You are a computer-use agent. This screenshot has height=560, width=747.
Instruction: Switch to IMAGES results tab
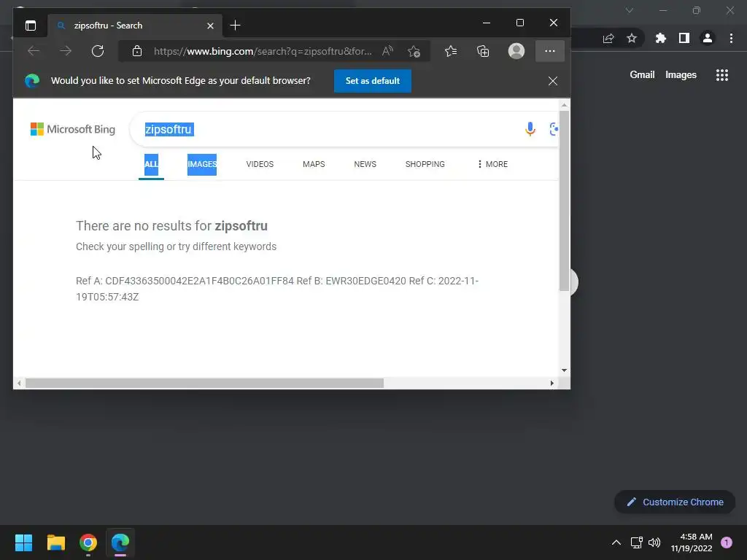(202, 164)
